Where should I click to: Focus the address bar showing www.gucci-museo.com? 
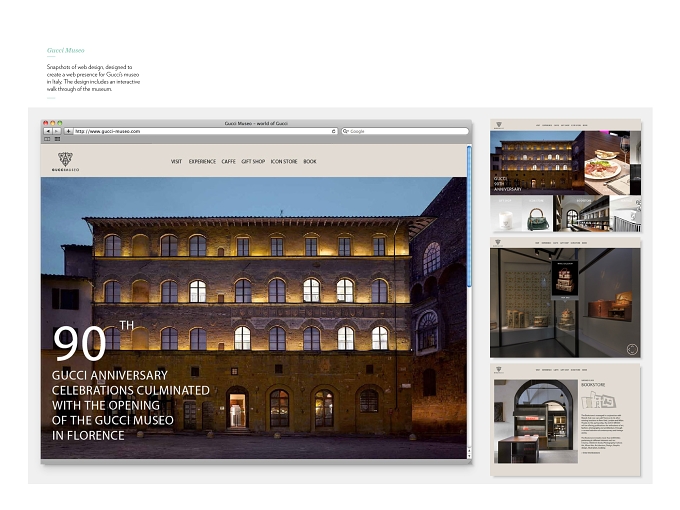205,131
